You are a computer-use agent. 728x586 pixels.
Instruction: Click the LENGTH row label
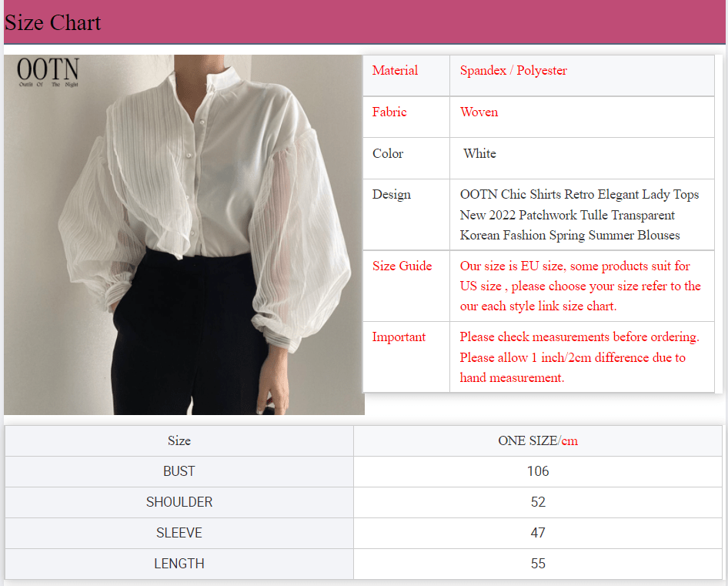click(179, 564)
